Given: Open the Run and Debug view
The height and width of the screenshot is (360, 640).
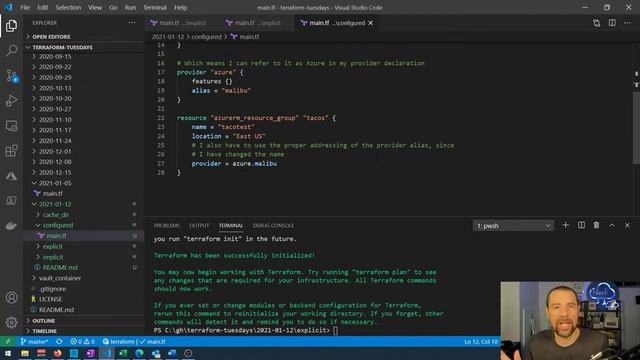Looking at the screenshot, I should (x=11, y=100).
